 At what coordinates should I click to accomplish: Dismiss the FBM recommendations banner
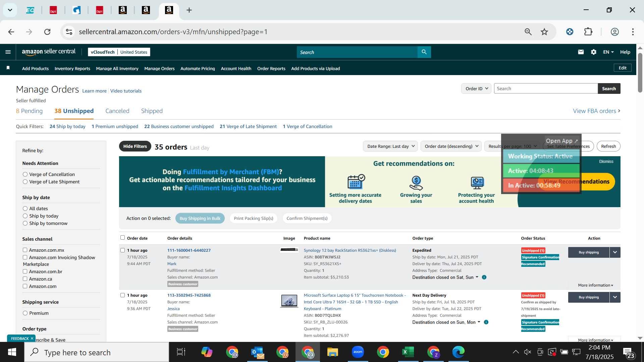pos(606,162)
